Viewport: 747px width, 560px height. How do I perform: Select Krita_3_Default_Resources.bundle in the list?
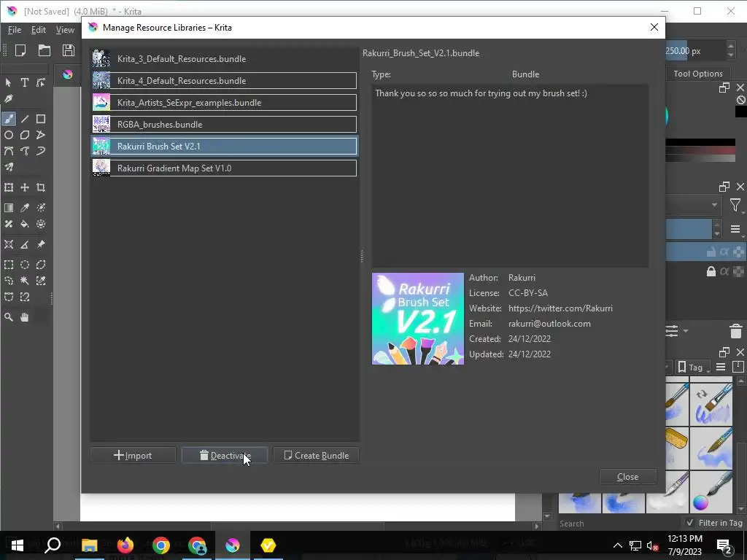pos(224,58)
